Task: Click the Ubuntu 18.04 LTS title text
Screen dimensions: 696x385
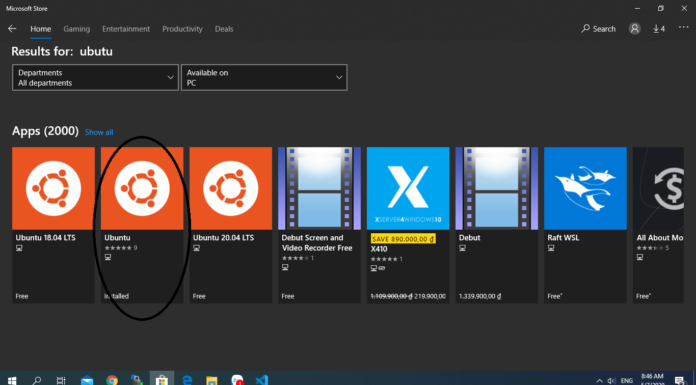Action: pos(45,238)
